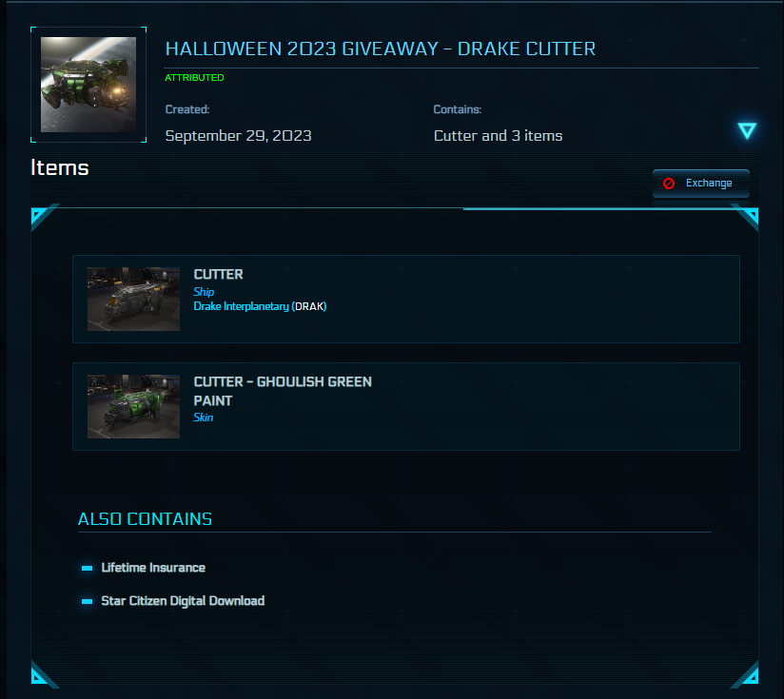Click the text 'Cutter and 3 items'
784x699 pixels.
click(498, 135)
